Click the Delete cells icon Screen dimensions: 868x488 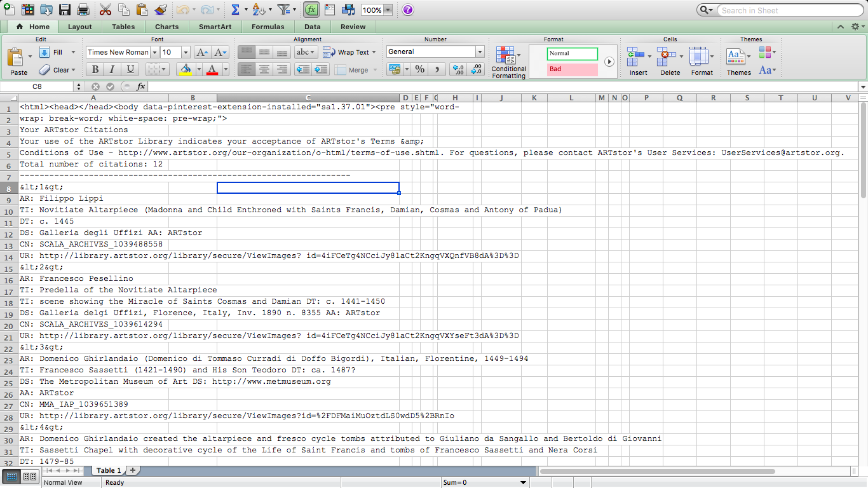pos(667,56)
